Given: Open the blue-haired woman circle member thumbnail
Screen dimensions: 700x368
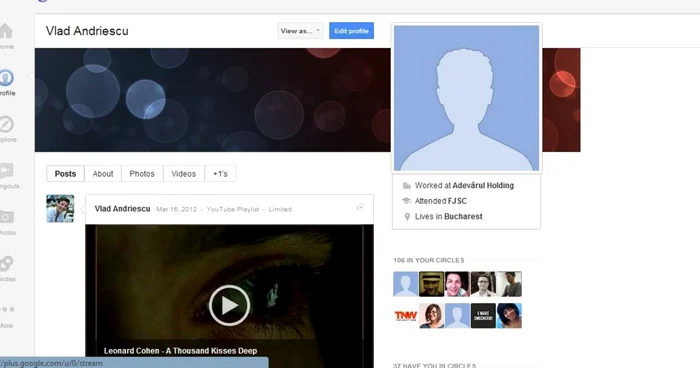Looking at the screenshot, I should (509, 316).
